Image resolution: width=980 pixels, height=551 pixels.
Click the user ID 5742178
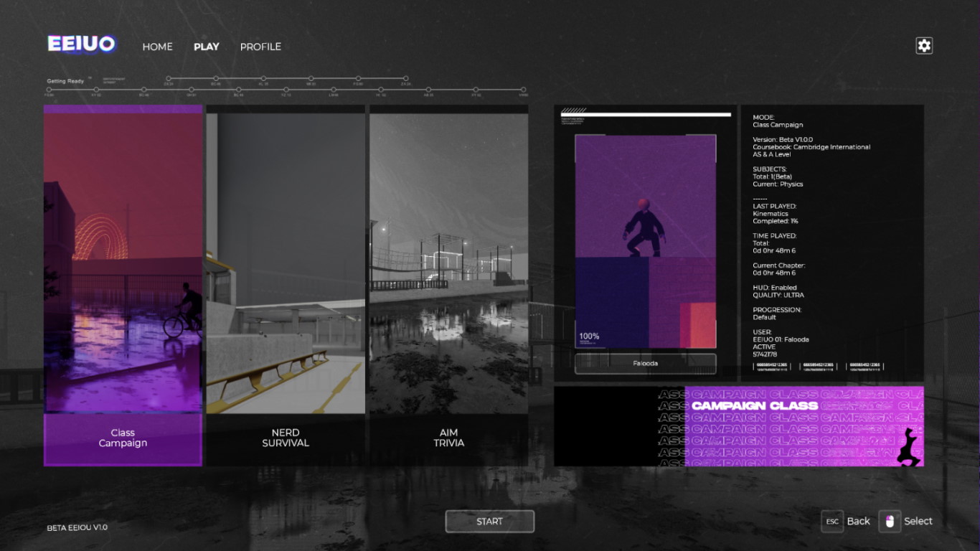pyautogui.click(x=765, y=354)
